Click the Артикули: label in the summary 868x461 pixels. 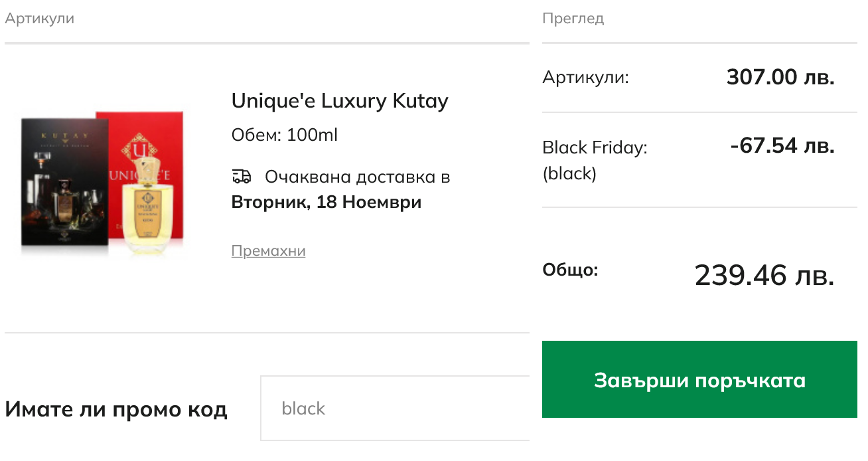[585, 78]
